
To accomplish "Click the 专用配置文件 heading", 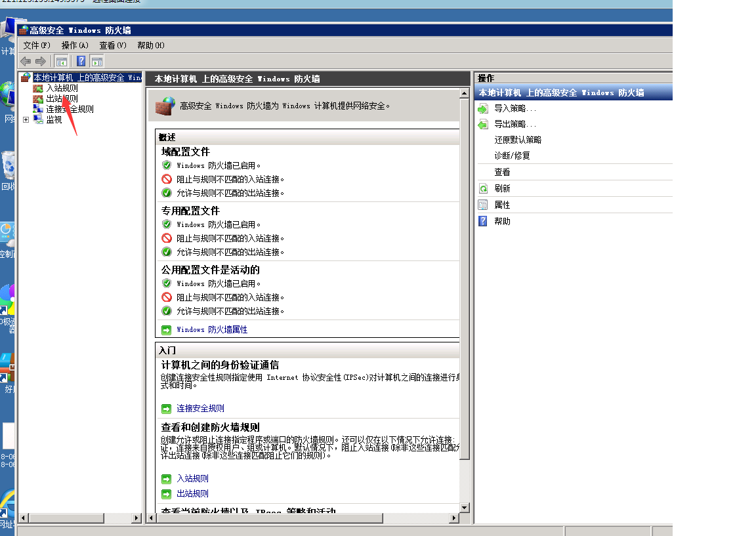I will pyautogui.click(x=190, y=211).
